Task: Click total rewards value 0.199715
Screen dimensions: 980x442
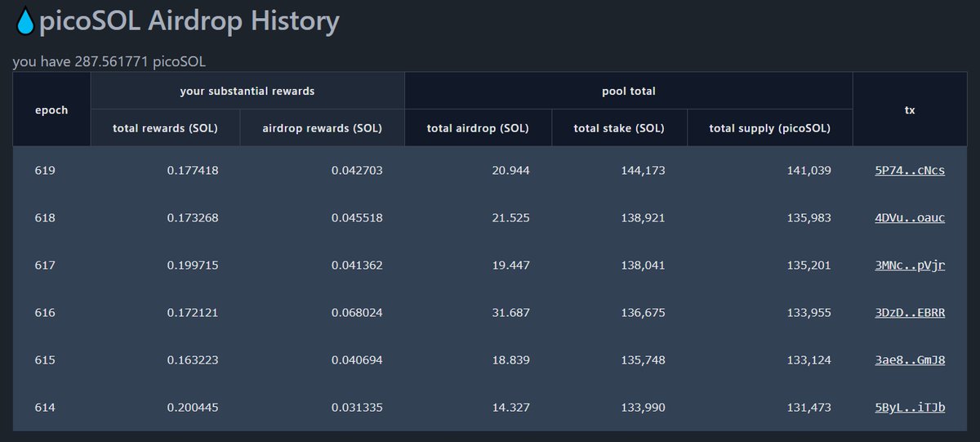Action: [x=193, y=266]
